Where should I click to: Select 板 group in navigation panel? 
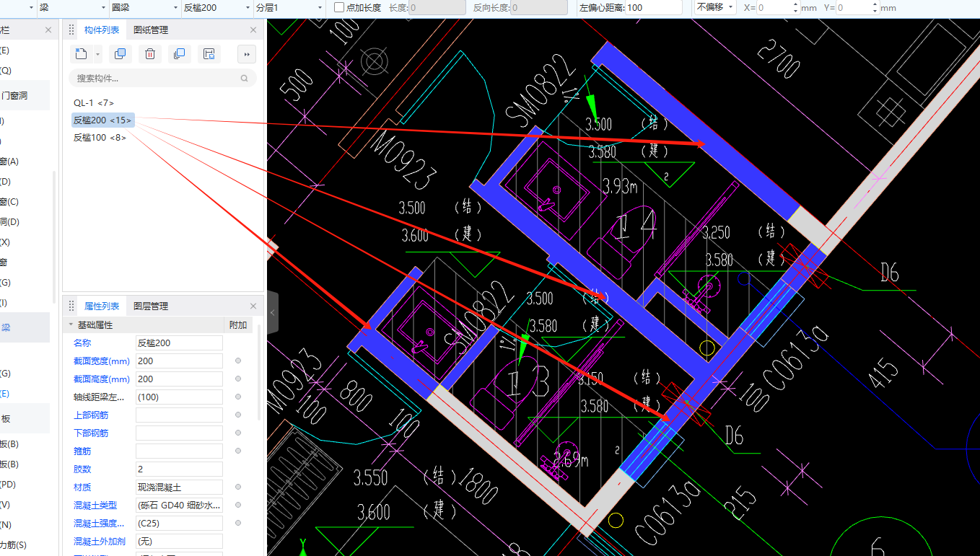pos(25,418)
